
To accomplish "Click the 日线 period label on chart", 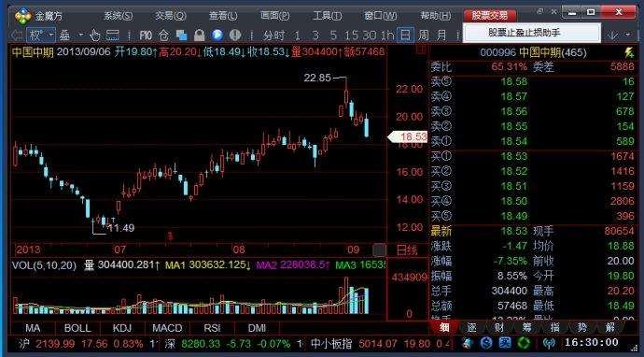I will click(x=407, y=250).
